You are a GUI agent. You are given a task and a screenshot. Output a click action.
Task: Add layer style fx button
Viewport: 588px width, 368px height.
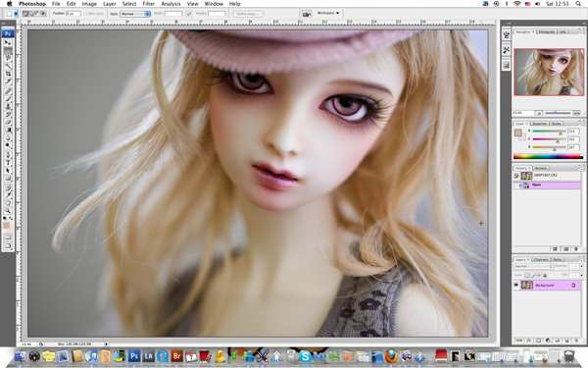(529, 341)
